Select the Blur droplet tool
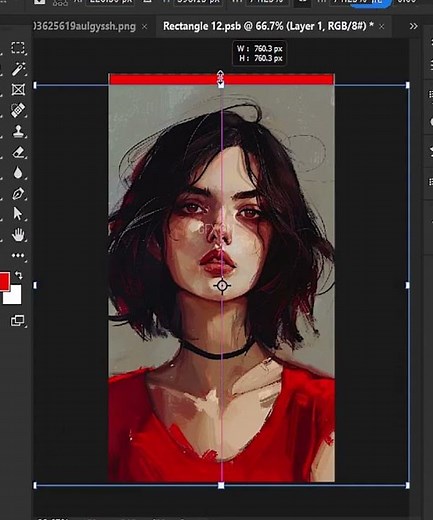The width and height of the screenshot is (433, 520). [x=18, y=173]
